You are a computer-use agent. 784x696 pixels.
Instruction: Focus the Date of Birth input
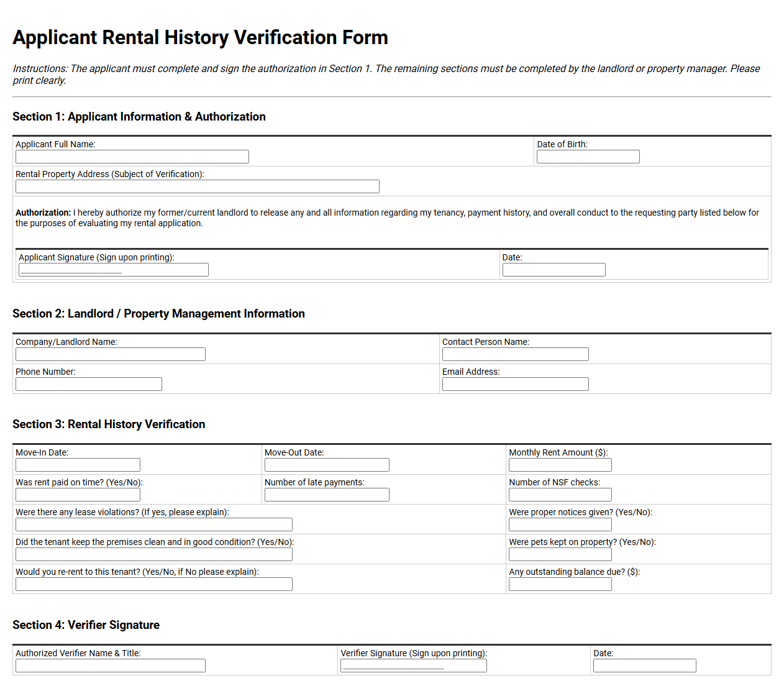(x=588, y=157)
